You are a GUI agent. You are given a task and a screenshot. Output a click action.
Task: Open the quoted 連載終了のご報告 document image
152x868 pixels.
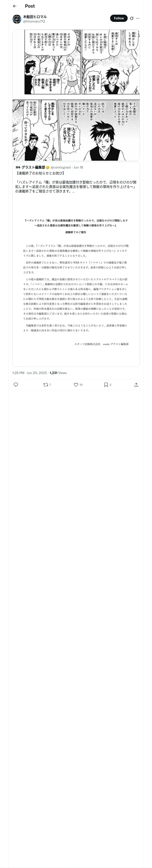pyautogui.click(x=76, y=280)
